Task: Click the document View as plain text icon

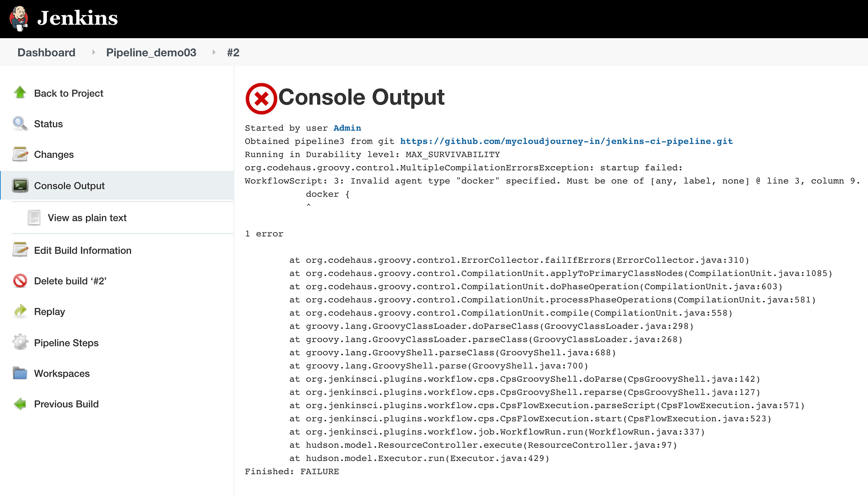Action: 34,218
